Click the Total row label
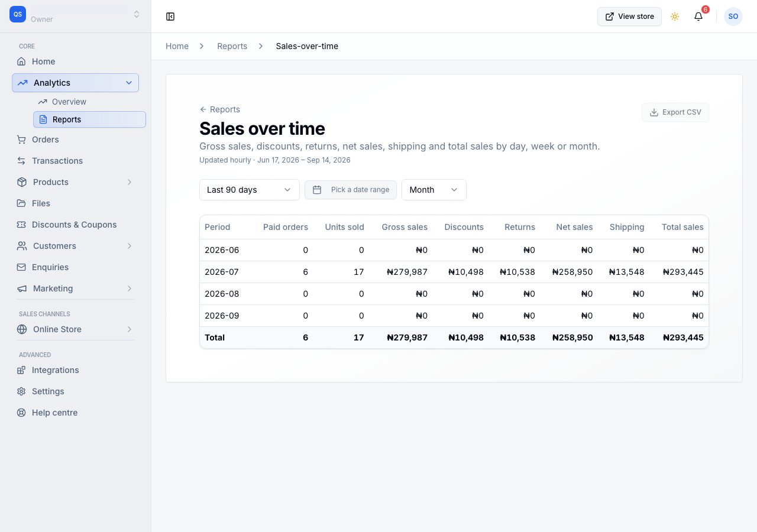 click(215, 338)
